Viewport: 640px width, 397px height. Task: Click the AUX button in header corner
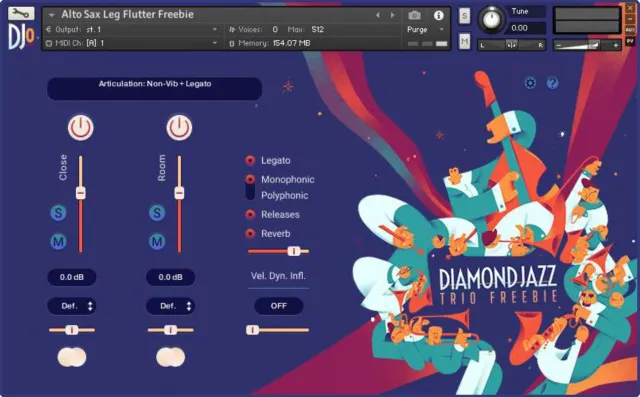630,30
